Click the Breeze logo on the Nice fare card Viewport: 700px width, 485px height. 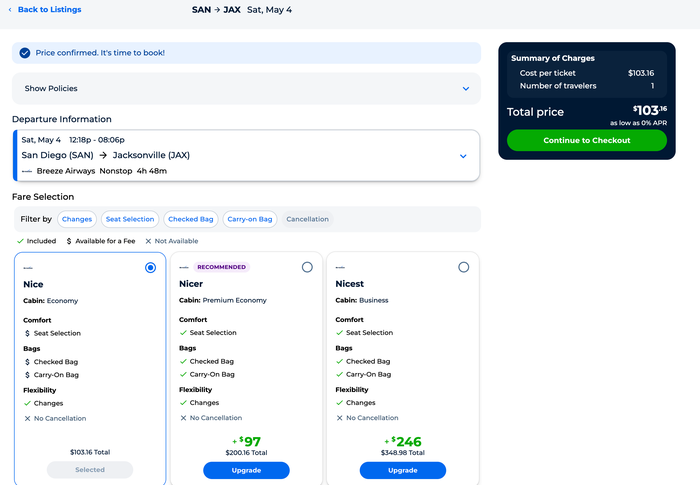point(28,268)
